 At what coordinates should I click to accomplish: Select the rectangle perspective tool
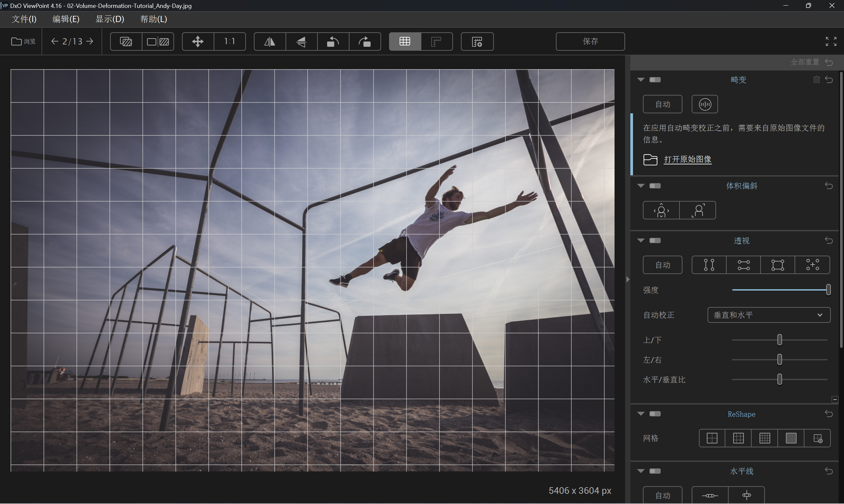pyautogui.click(x=777, y=265)
